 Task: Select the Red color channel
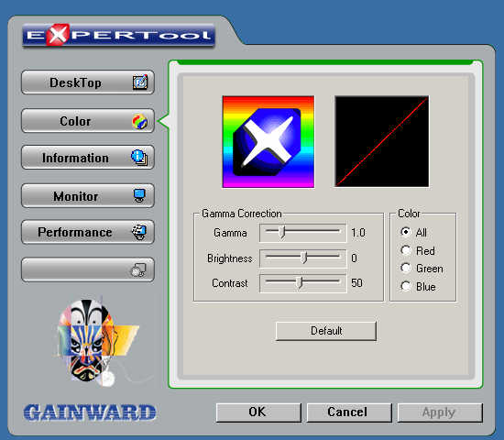tap(406, 250)
